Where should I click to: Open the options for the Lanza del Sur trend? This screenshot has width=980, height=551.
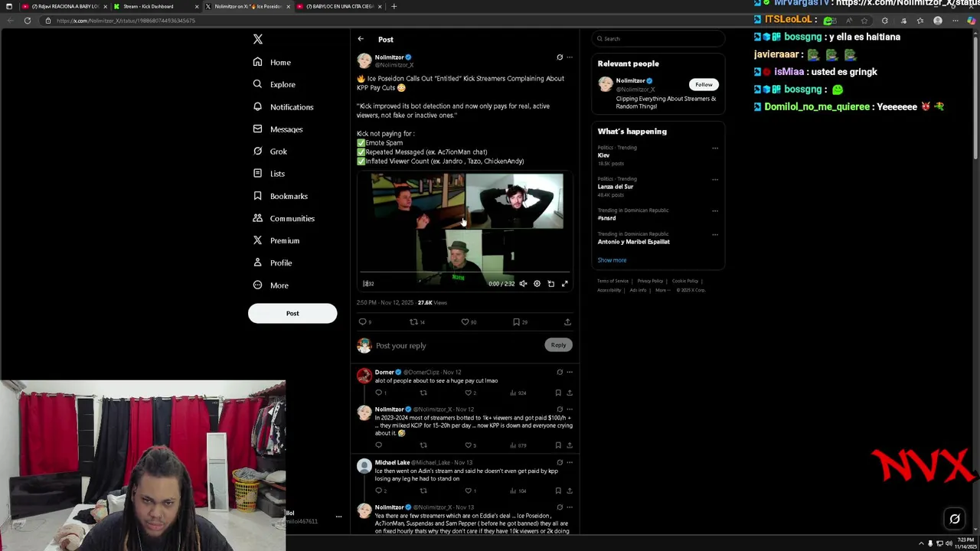tap(715, 179)
